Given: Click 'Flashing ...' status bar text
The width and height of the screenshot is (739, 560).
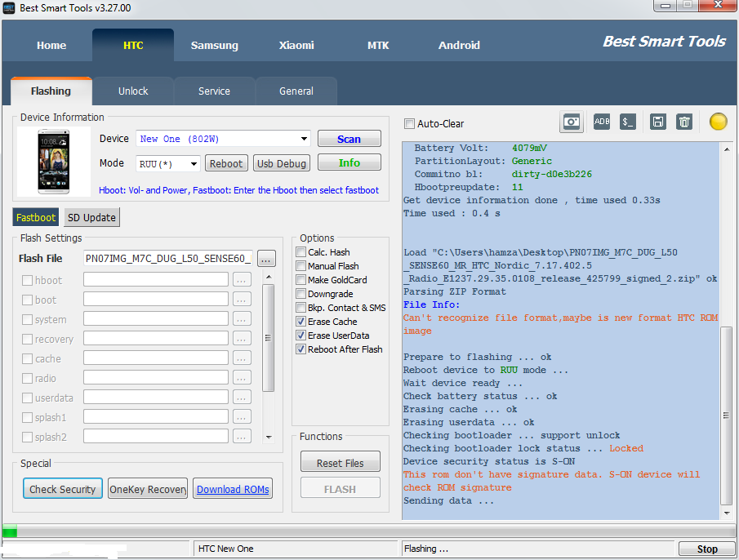Looking at the screenshot, I should (x=426, y=549).
